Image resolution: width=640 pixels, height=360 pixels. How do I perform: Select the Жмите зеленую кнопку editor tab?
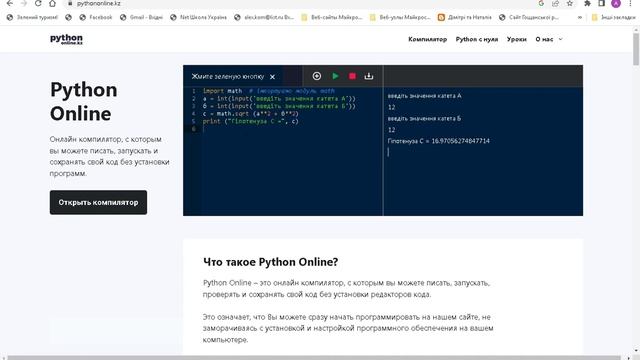click(228, 76)
